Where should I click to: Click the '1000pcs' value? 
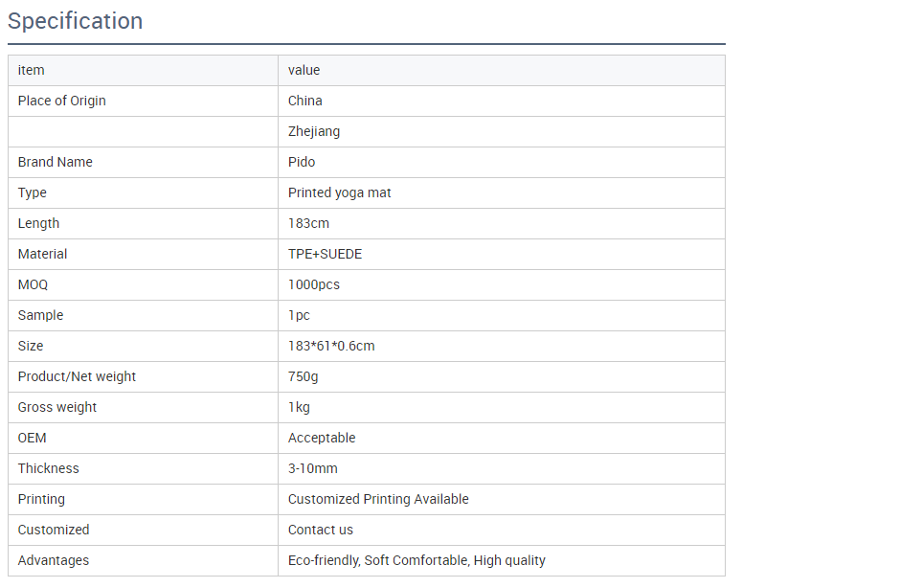[x=314, y=284]
